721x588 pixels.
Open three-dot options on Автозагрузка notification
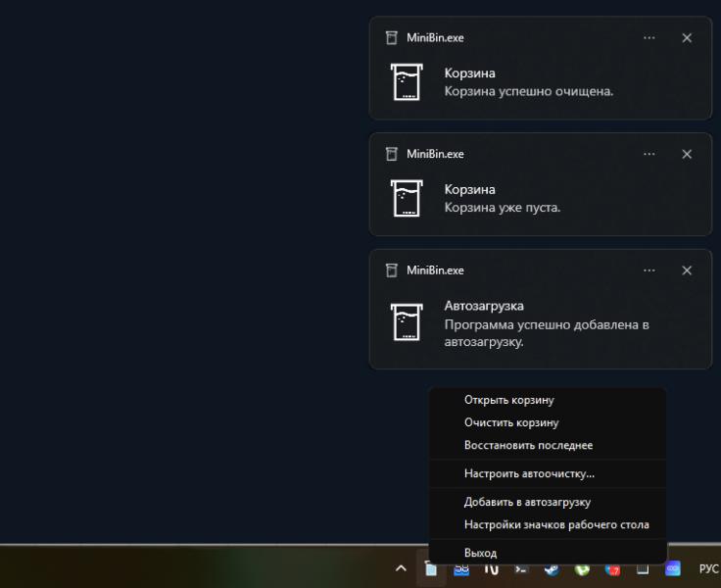click(649, 270)
